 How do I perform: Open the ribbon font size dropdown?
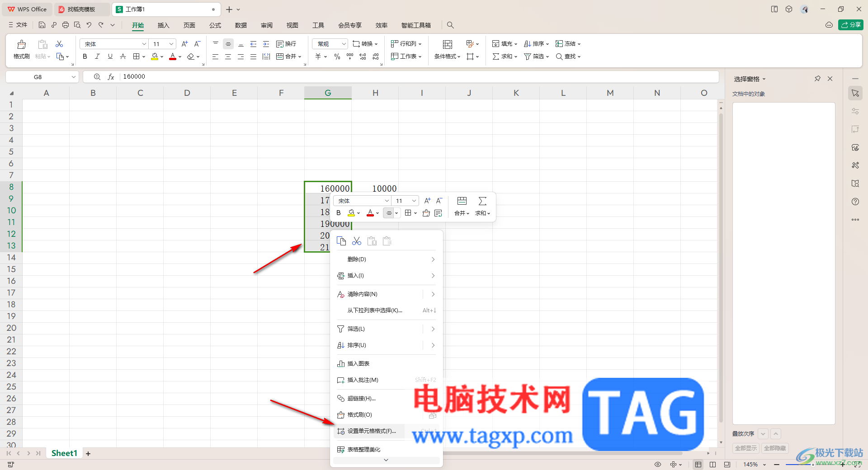tap(163, 44)
